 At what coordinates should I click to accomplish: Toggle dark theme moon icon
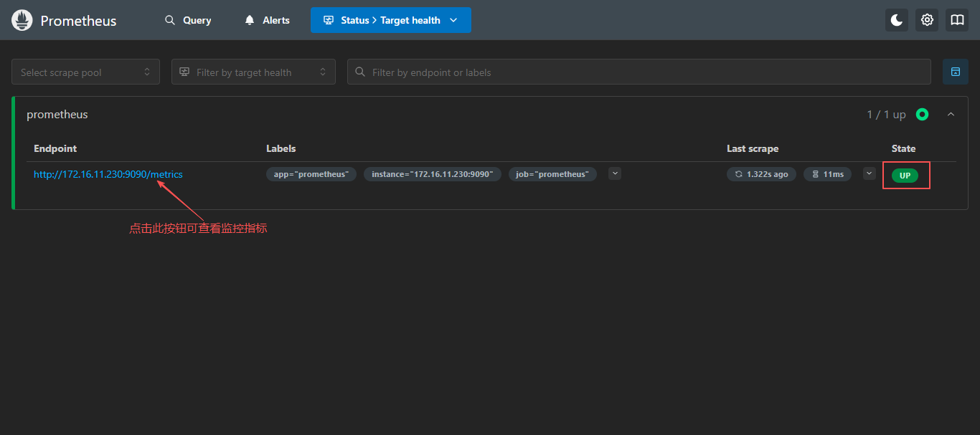coord(897,20)
